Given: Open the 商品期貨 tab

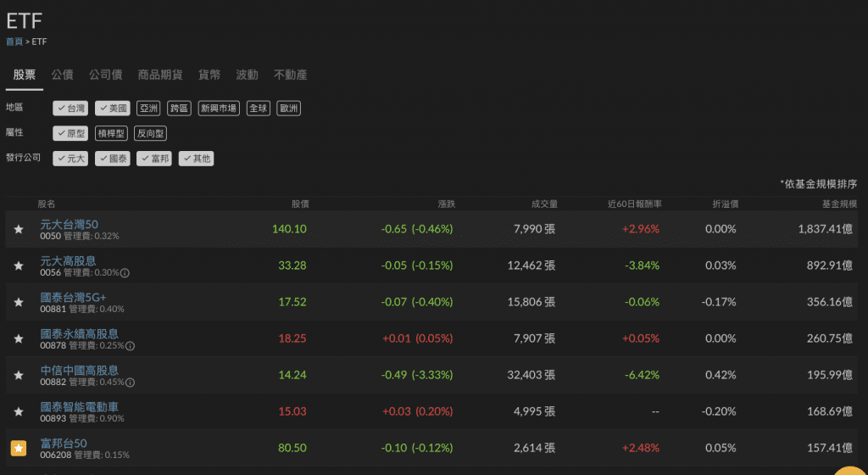Looking at the screenshot, I should pyautogui.click(x=160, y=75).
